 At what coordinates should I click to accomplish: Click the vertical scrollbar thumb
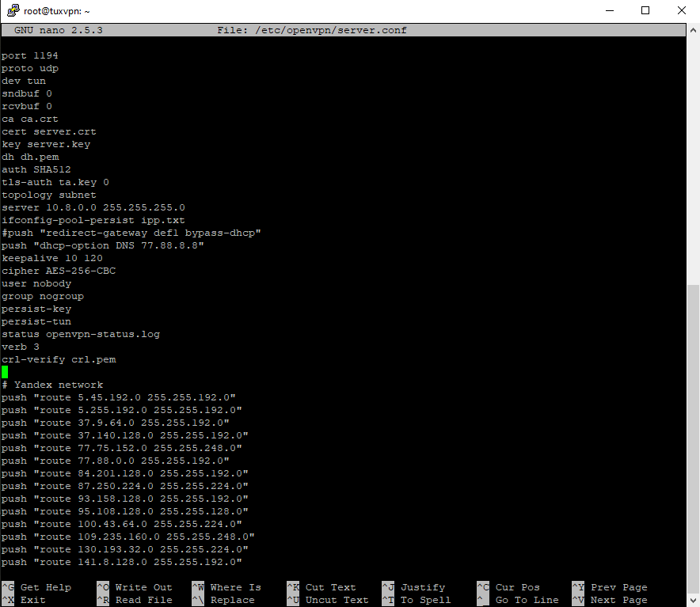[x=693, y=439]
